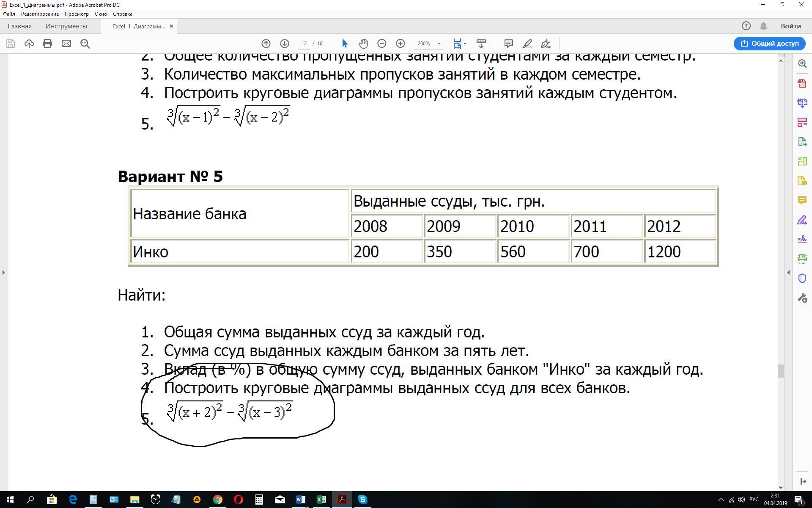Switch to the Инструменты tab
The height and width of the screenshot is (508, 812).
click(x=66, y=26)
